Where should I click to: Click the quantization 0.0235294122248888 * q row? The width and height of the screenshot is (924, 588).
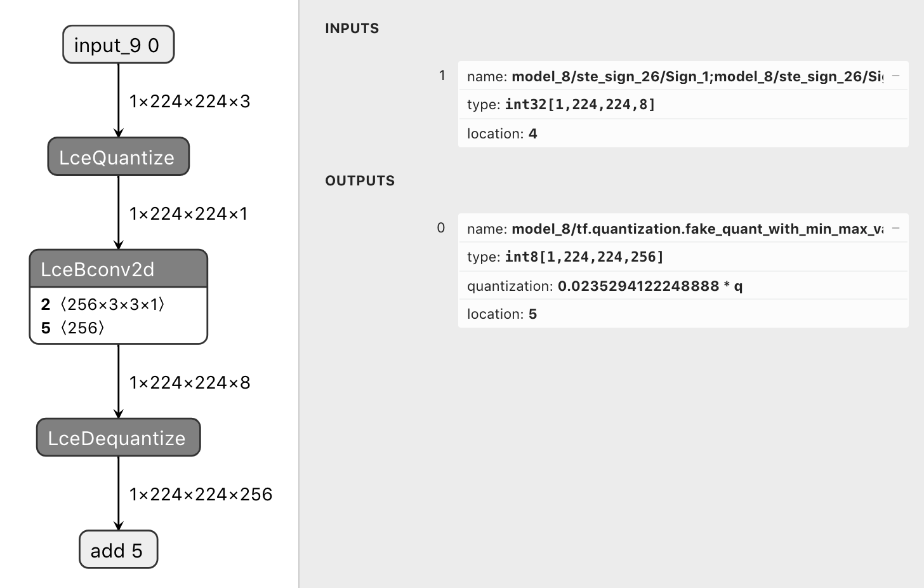tap(683, 286)
